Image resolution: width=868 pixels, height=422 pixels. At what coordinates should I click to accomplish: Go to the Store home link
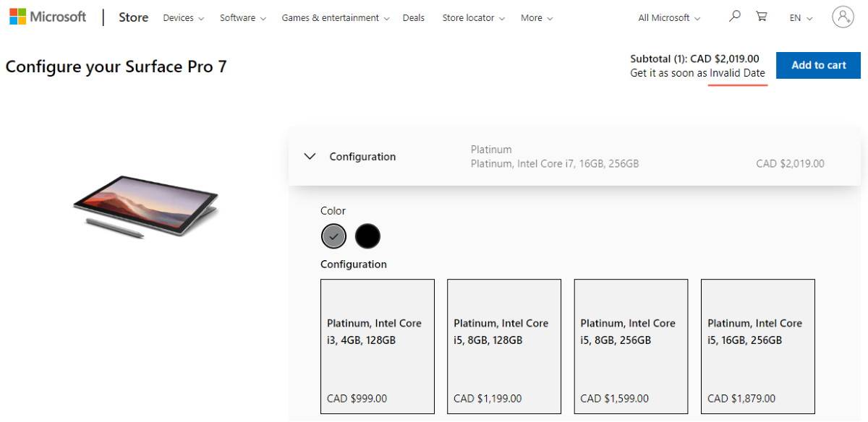click(x=134, y=17)
